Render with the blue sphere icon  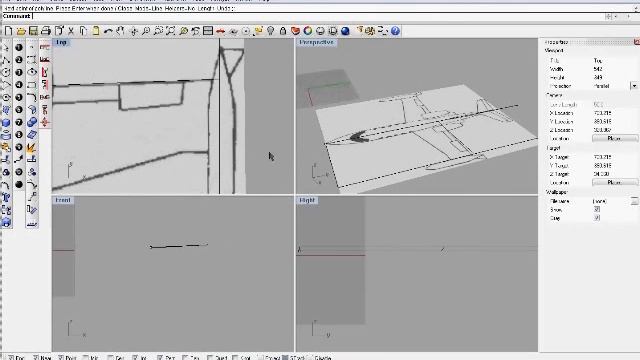pos(345,31)
